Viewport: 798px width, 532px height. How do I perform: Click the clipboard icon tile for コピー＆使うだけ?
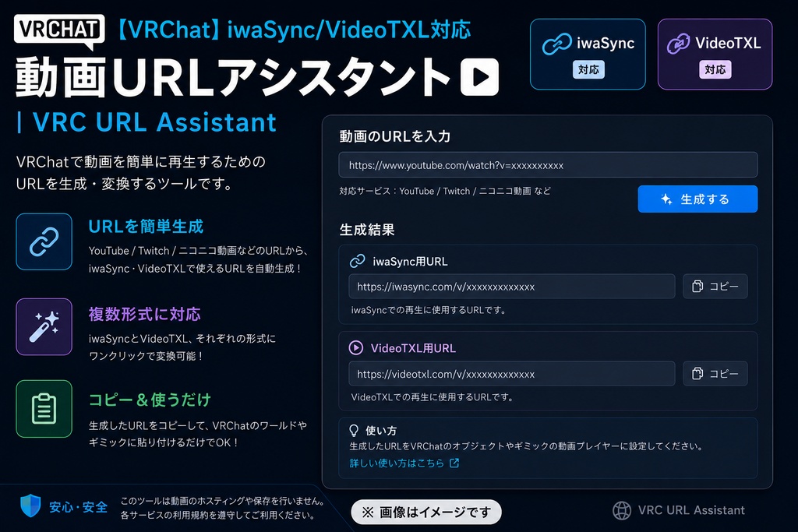(44, 409)
